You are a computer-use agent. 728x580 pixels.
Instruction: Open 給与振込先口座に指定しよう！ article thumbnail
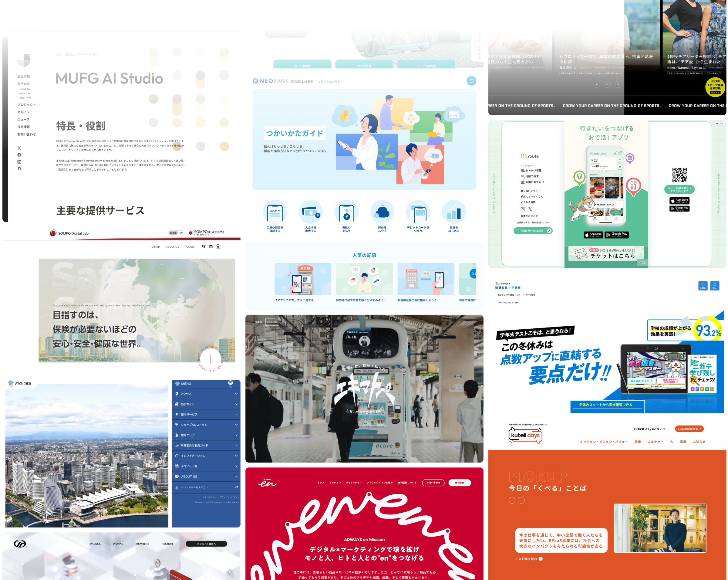pyautogui.click(x=426, y=279)
